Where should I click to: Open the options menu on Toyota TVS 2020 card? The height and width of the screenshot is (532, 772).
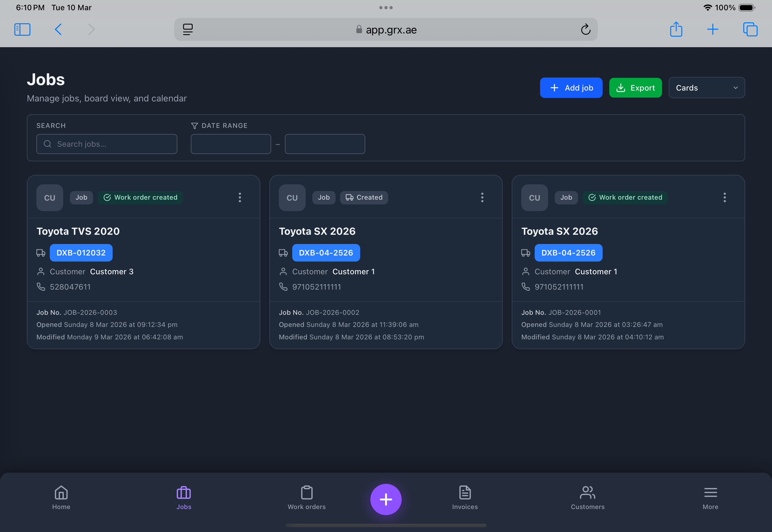pos(240,197)
